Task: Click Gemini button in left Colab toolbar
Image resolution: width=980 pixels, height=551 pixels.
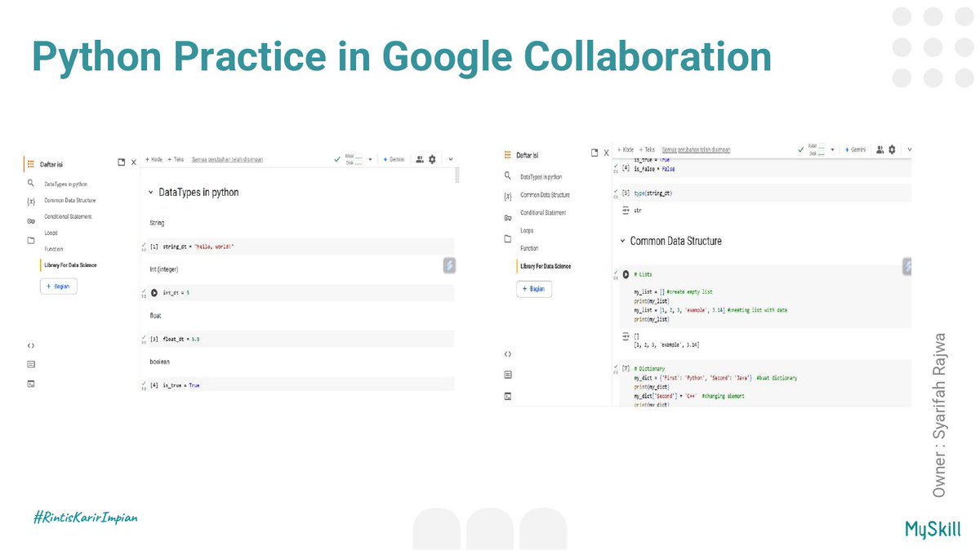Action: pos(394,160)
